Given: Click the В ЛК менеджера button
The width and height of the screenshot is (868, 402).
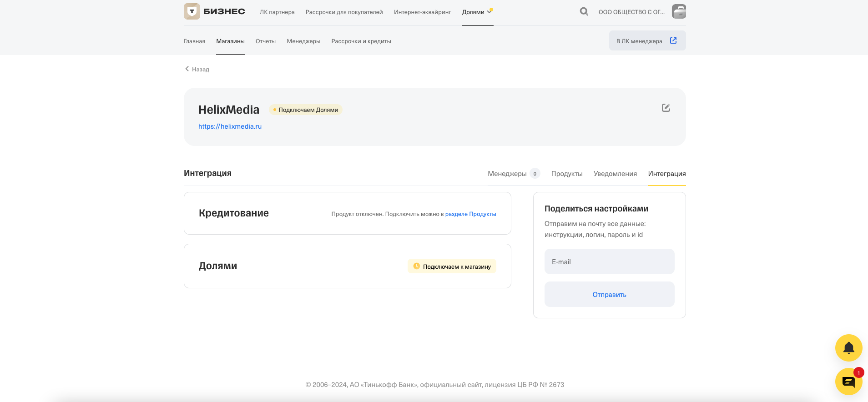Looking at the screenshot, I should tap(647, 40).
